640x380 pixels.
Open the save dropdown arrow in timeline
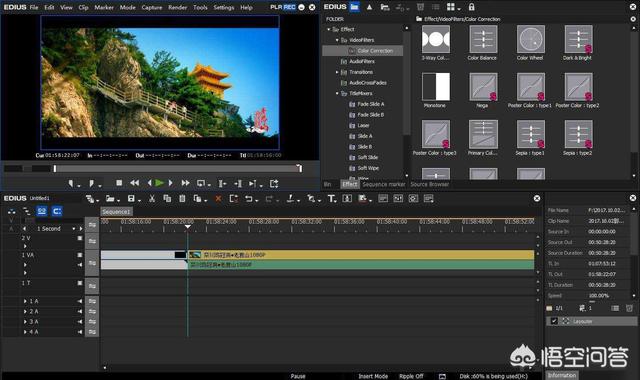(139, 200)
